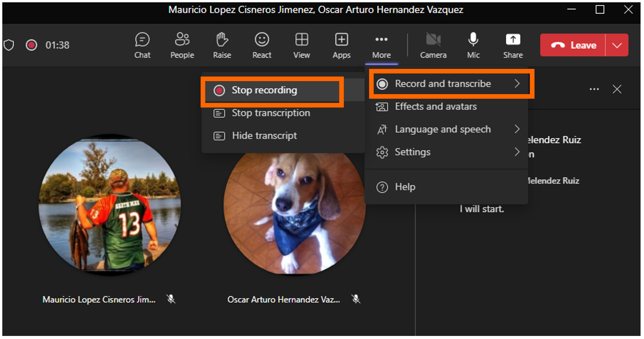Close the transcript side panel
Screen dimensions: 644x339
pos(616,89)
